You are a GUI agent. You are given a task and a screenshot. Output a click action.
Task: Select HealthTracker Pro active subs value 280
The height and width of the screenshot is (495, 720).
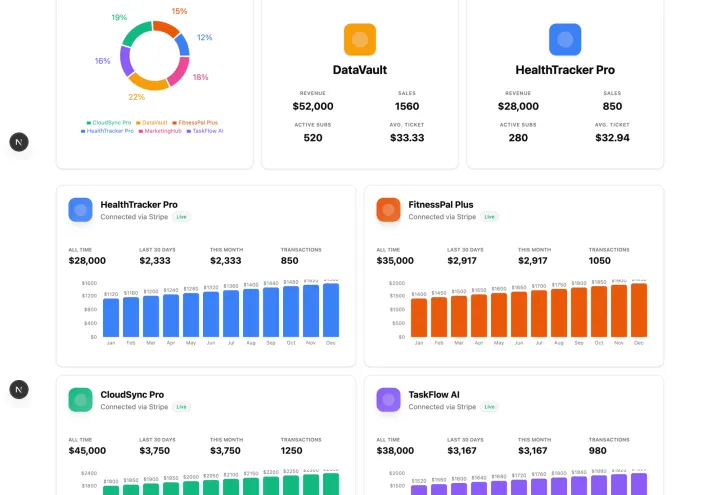(518, 138)
